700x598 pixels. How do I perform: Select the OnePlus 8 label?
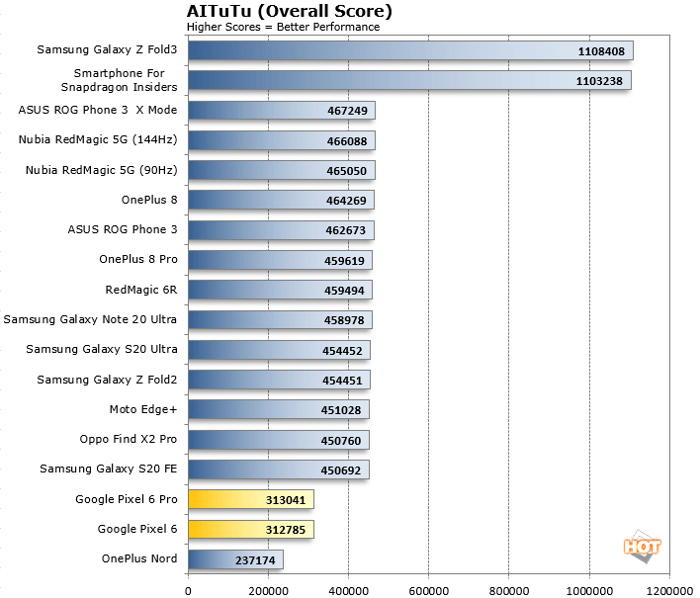[x=149, y=200]
